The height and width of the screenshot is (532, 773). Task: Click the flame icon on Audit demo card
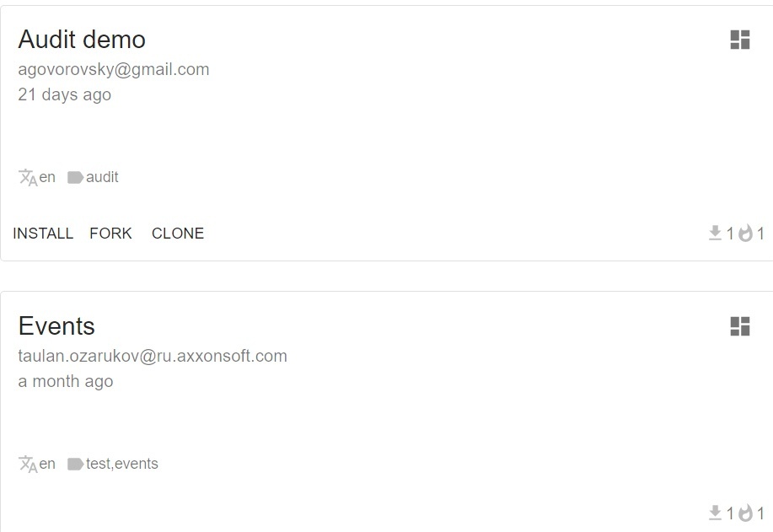click(745, 234)
